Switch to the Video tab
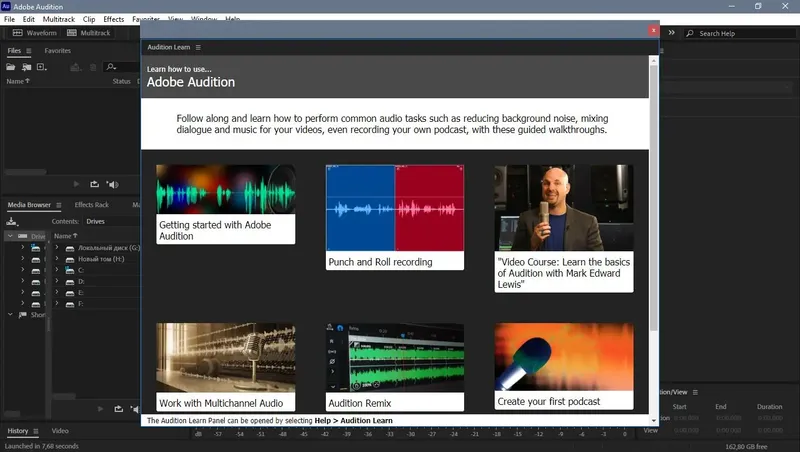This screenshot has height=452, width=800. point(60,431)
